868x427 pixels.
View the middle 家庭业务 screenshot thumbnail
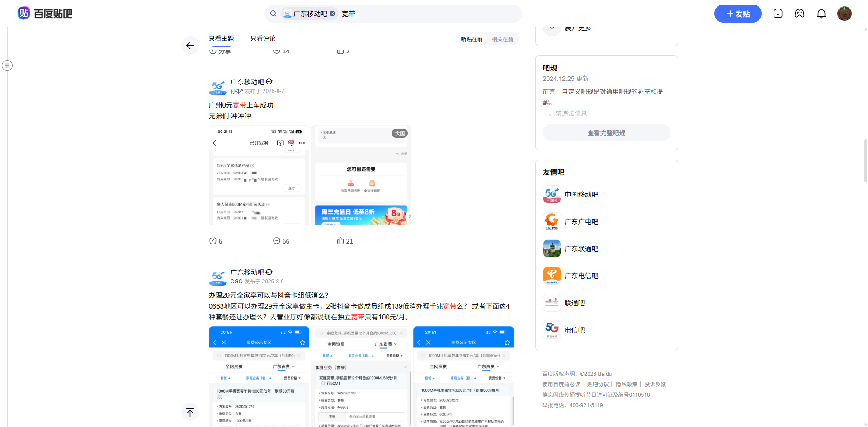point(361,376)
